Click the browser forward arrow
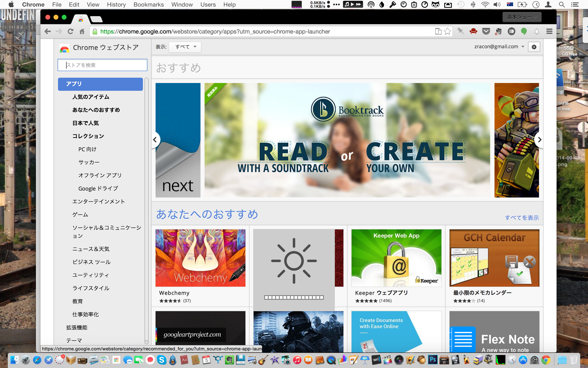 tap(59, 31)
